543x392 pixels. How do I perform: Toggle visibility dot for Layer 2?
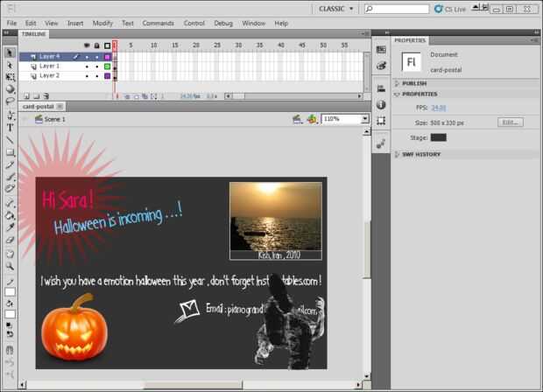(x=87, y=76)
